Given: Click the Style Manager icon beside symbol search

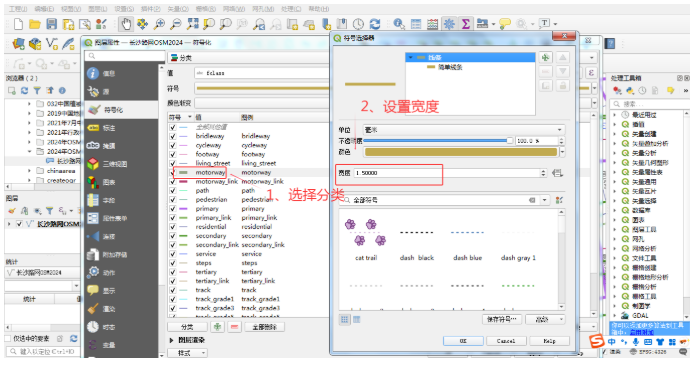Looking at the screenshot, I should [x=559, y=200].
